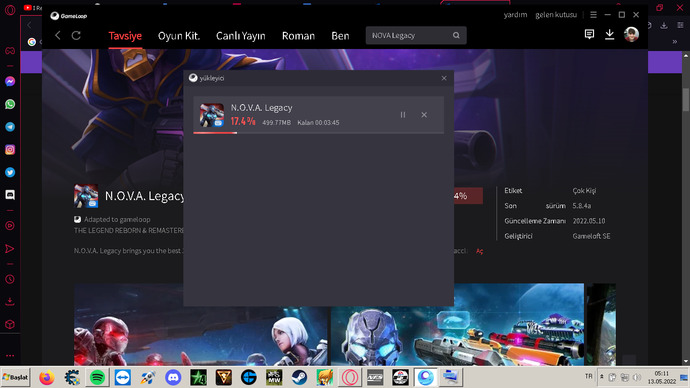Launch Firefox from the taskbar
This screenshot has width=690, height=388.
(47, 377)
